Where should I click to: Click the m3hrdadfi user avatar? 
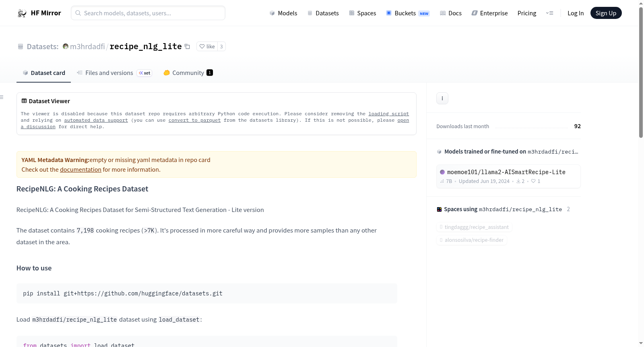click(66, 46)
